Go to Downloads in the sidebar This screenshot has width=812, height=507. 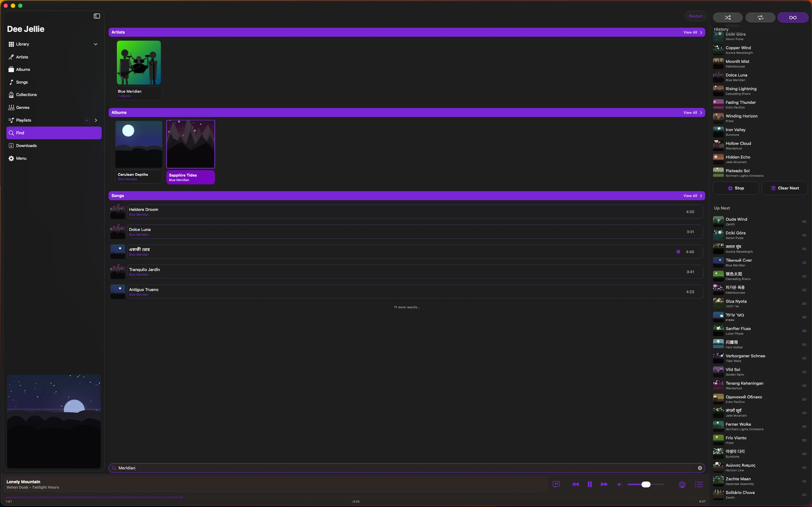click(26, 145)
